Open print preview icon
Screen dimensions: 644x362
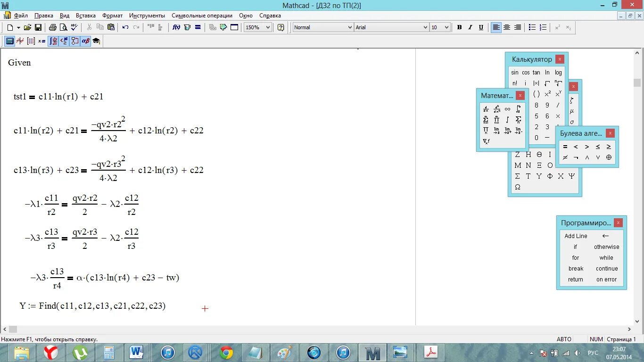pos(64,27)
